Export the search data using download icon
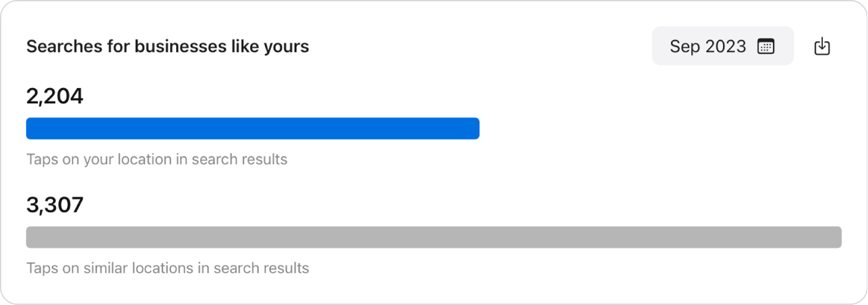 click(x=822, y=47)
